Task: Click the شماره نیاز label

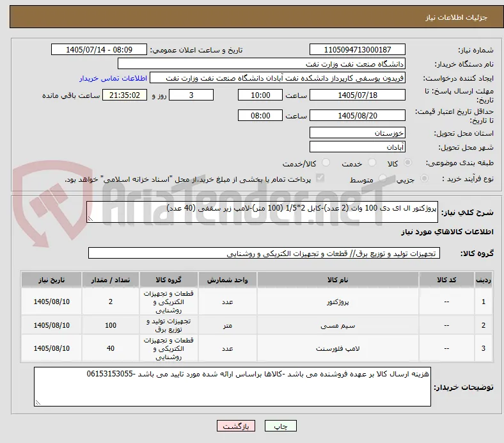Action: [x=476, y=50]
